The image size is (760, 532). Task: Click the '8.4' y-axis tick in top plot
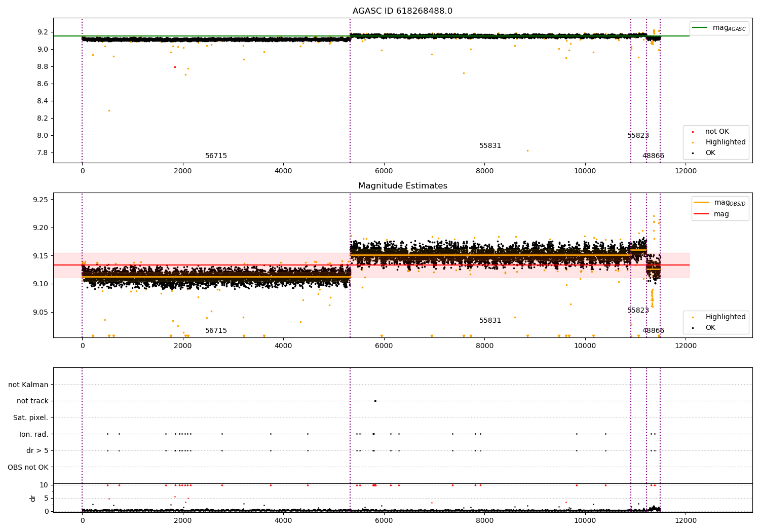click(43, 101)
